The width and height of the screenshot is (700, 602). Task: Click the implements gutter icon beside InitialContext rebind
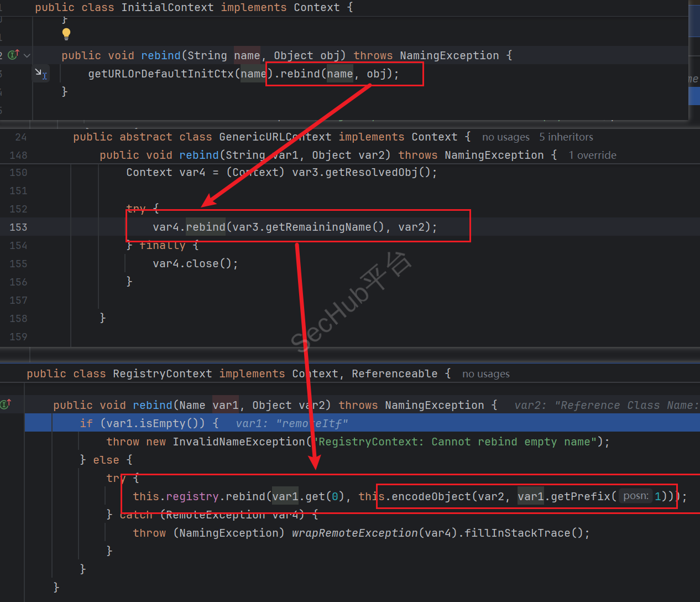pos(13,55)
